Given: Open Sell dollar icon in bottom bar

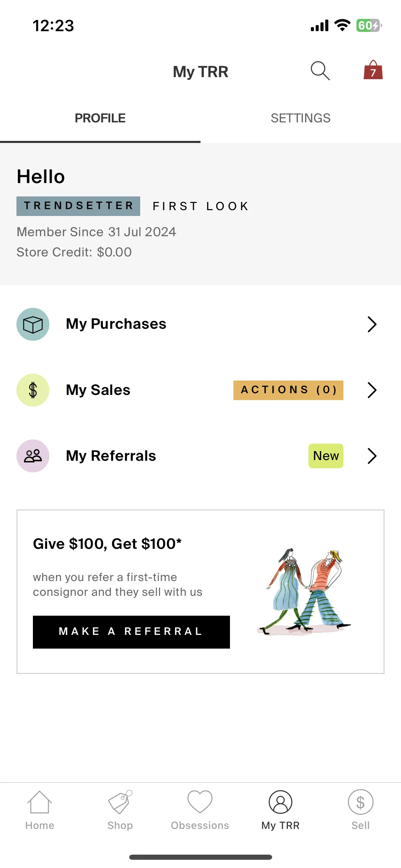Looking at the screenshot, I should point(361,810).
